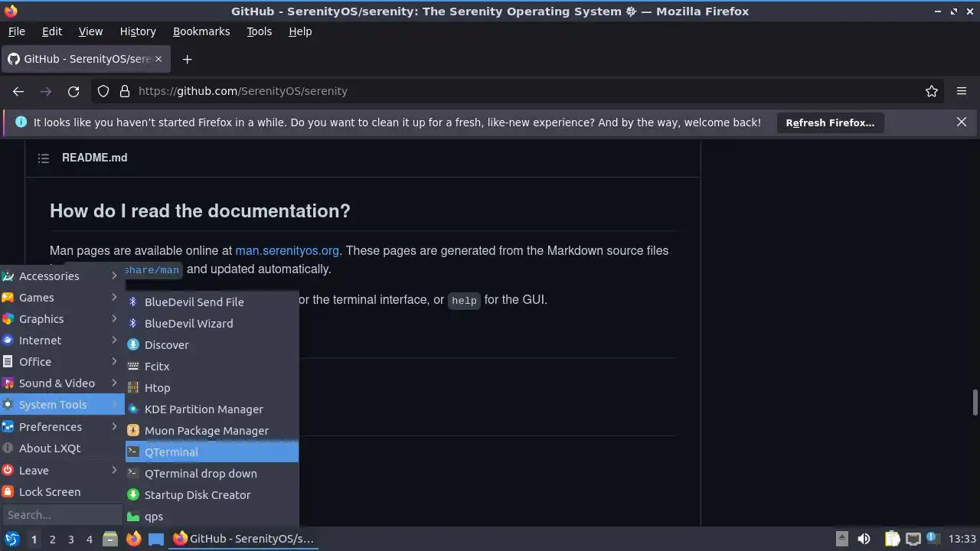980x551 pixels.
Task: Switch to virtual desktop 2
Action: (x=52, y=539)
